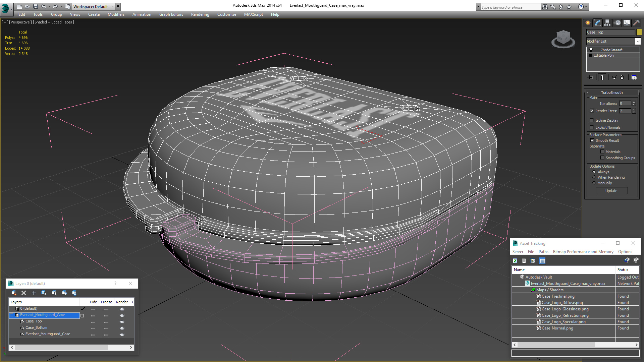Select When Rendering update option

tap(594, 177)
